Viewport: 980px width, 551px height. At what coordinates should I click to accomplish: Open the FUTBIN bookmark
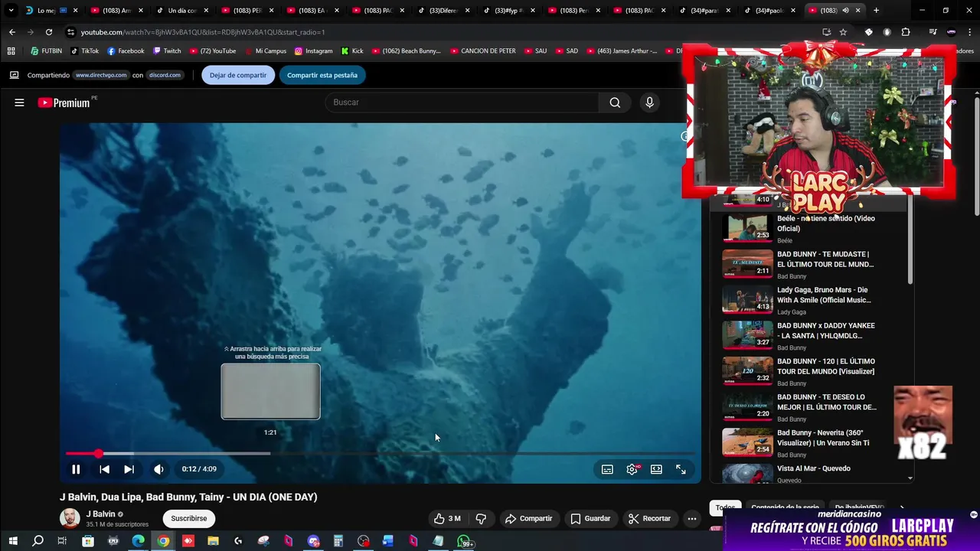[47, 51]
